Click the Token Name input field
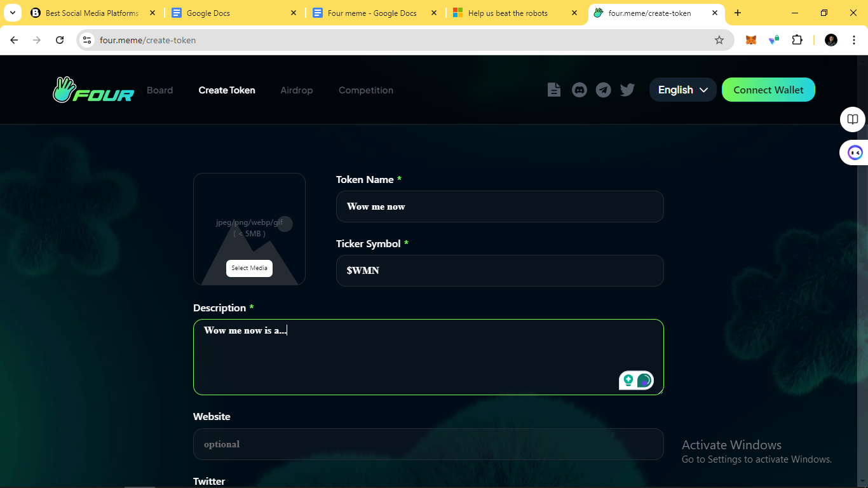868x488 pixels. [500, 207]
